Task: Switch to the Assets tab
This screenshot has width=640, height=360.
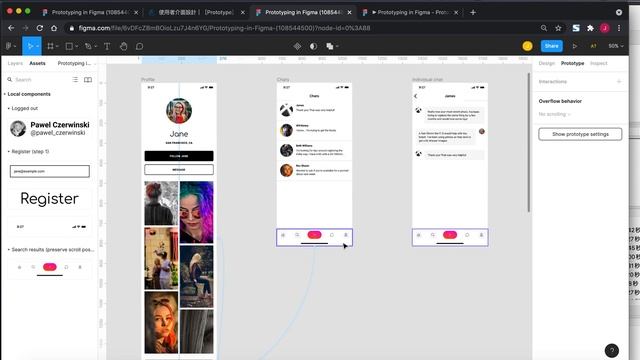Action: tap(37, 63)
